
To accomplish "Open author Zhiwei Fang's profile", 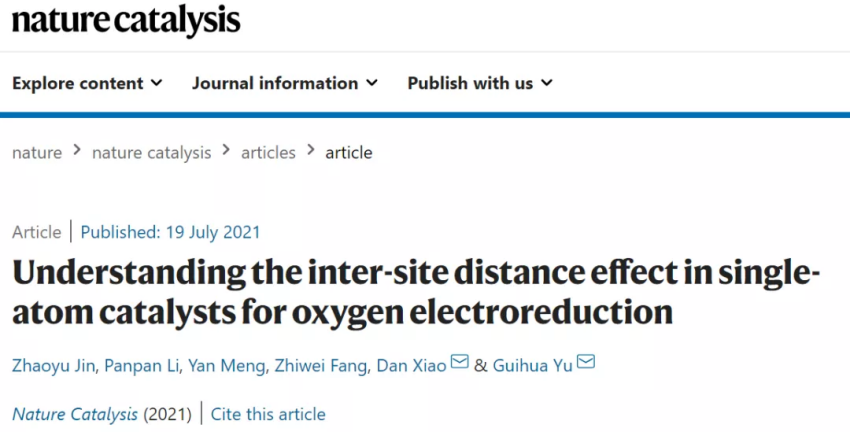I will pyautogui.click(x=320, y=366).
